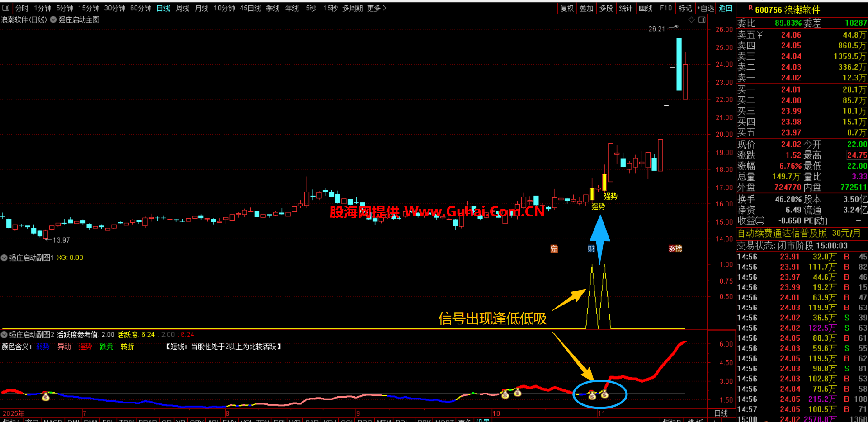
Task: Click the panel layout icon beside the diamond
Action: [x=702, y=20]
